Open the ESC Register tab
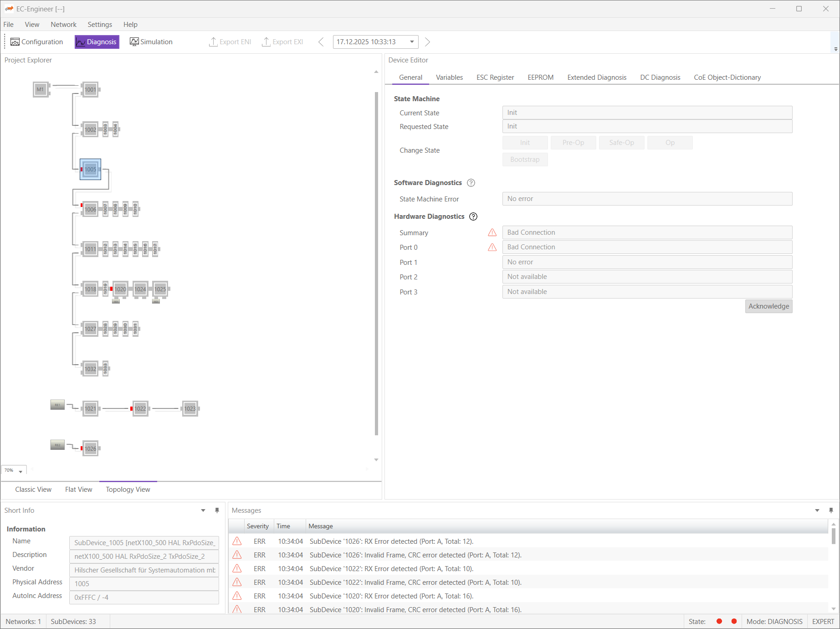This screenshot has width=840, height=629. coord(495,77)
